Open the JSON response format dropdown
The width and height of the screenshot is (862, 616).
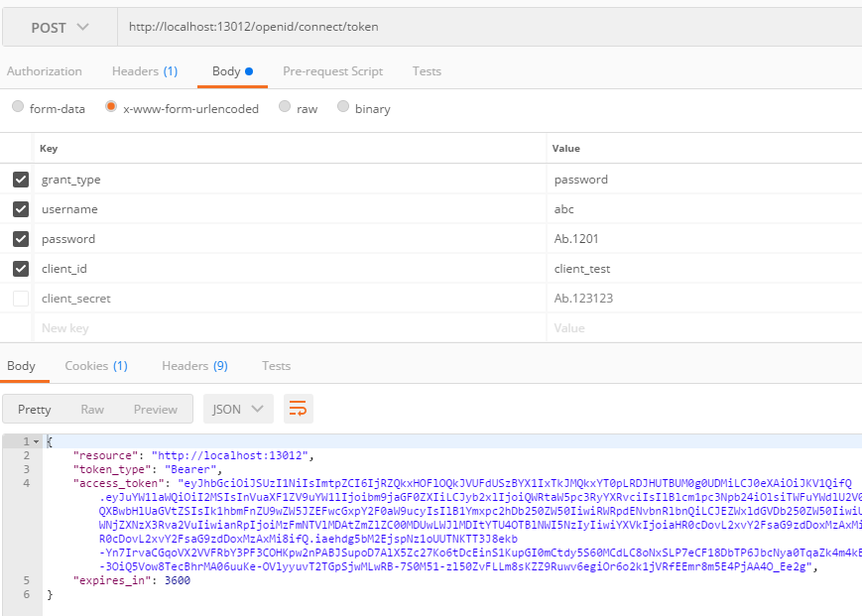coord(237,409)
